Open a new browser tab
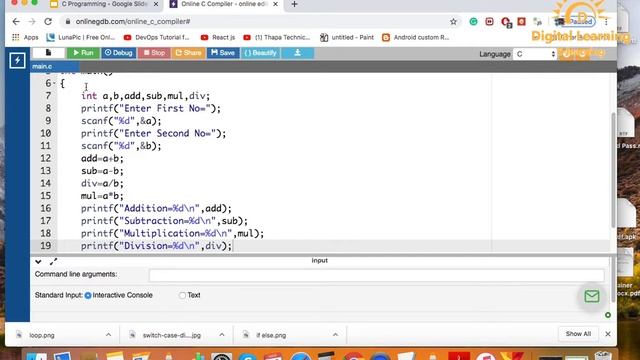Image resolution: width=640 pixels, height=360 pixels. 294,4
